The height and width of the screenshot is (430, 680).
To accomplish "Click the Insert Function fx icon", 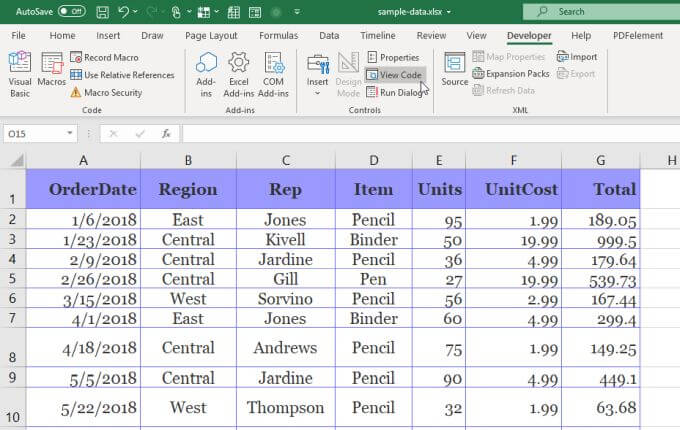I will [166, 134].
